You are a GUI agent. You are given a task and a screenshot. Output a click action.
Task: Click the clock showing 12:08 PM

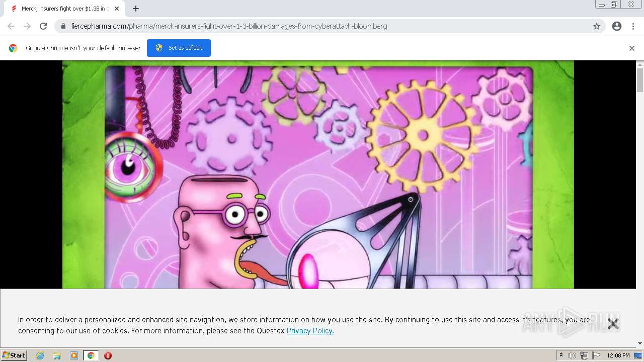(618, 355)
